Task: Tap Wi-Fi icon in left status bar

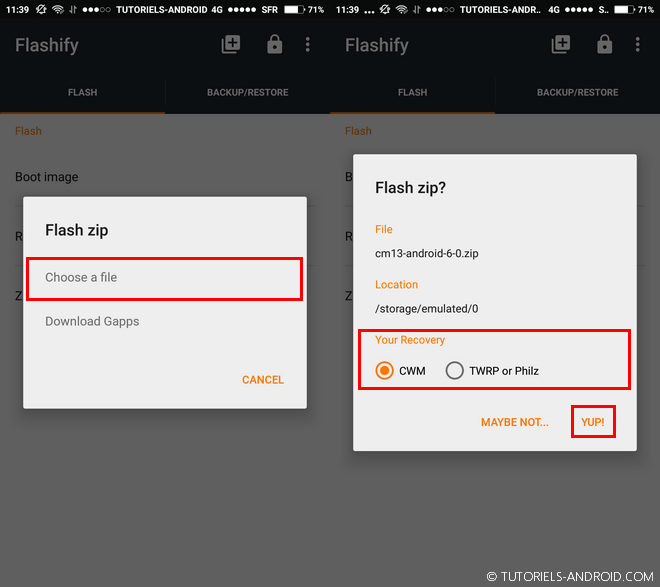Action: [58, 9]
